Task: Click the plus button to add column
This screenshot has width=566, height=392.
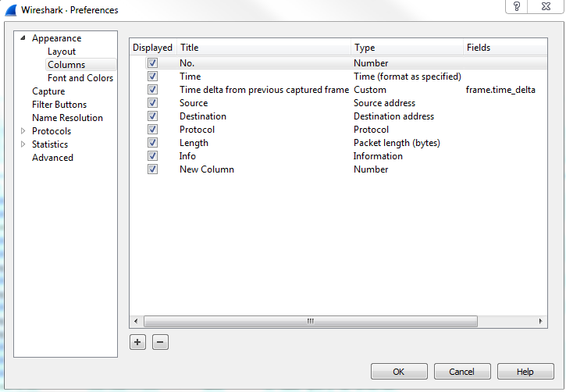Action: [x=137, y=342]
